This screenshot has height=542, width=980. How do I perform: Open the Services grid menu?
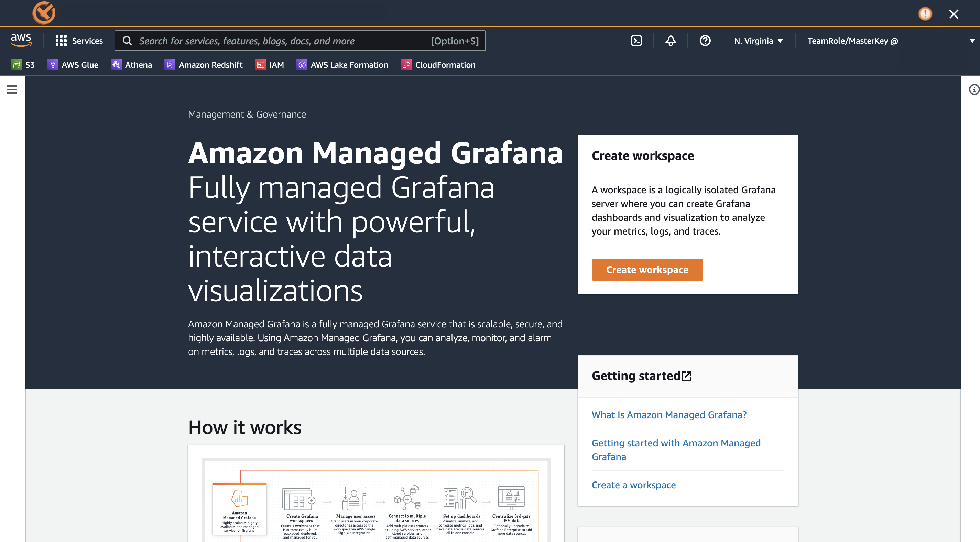(x=79, y=41)
